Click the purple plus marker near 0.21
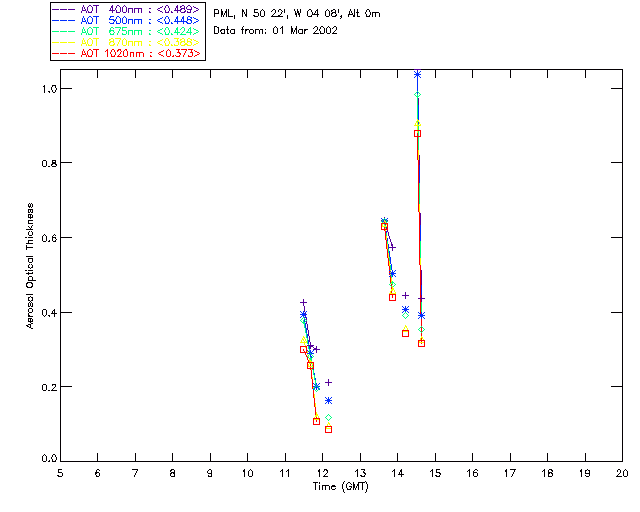 click(x=329, y=383)
